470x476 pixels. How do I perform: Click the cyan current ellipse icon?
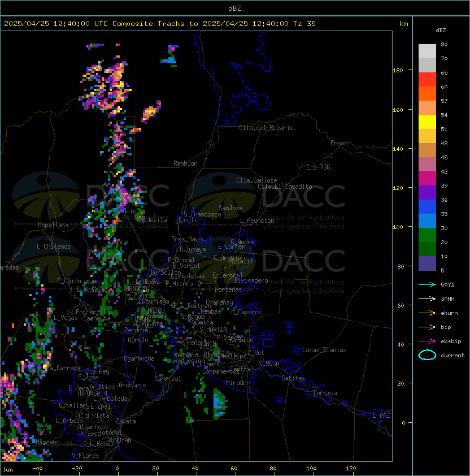pos(427,355)
